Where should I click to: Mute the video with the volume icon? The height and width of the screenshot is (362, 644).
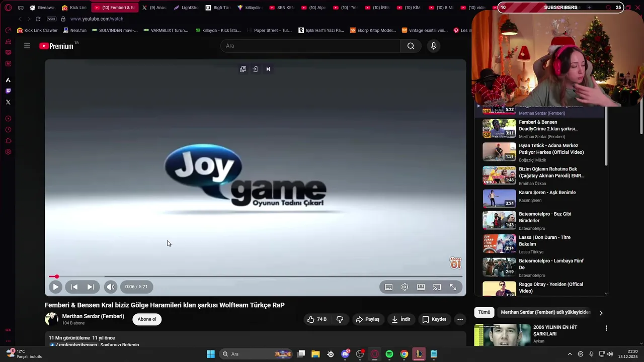coord(110,287)
